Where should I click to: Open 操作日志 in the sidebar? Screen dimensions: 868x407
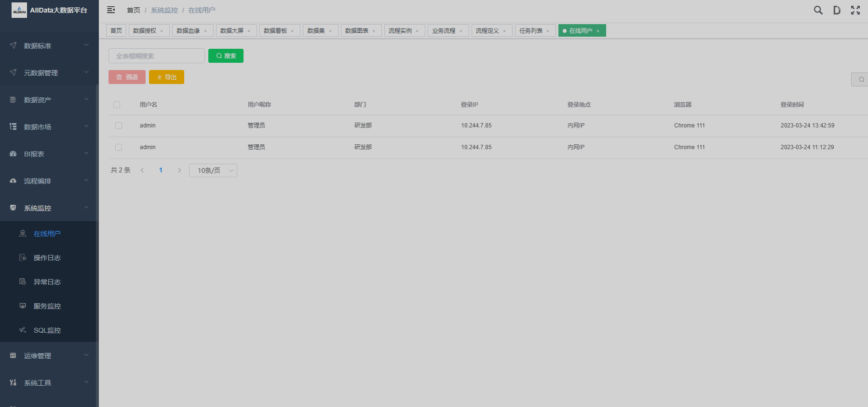click(x=47, y=258)
